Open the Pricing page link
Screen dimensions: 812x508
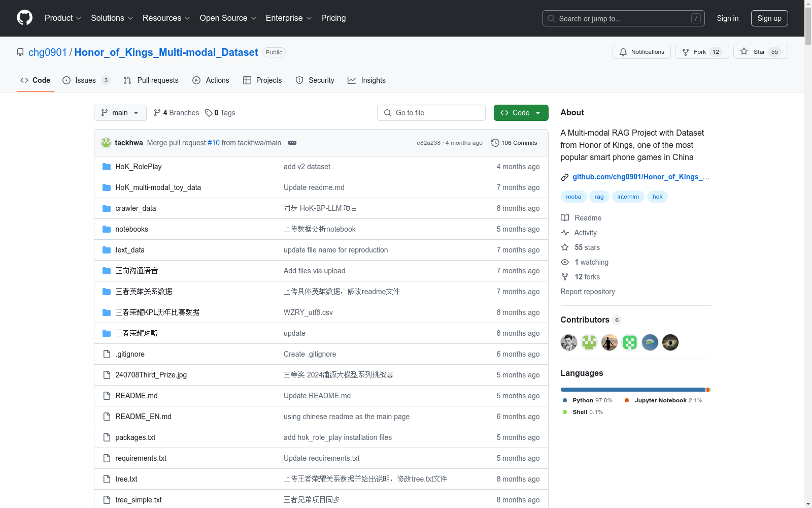pos(333,18)
